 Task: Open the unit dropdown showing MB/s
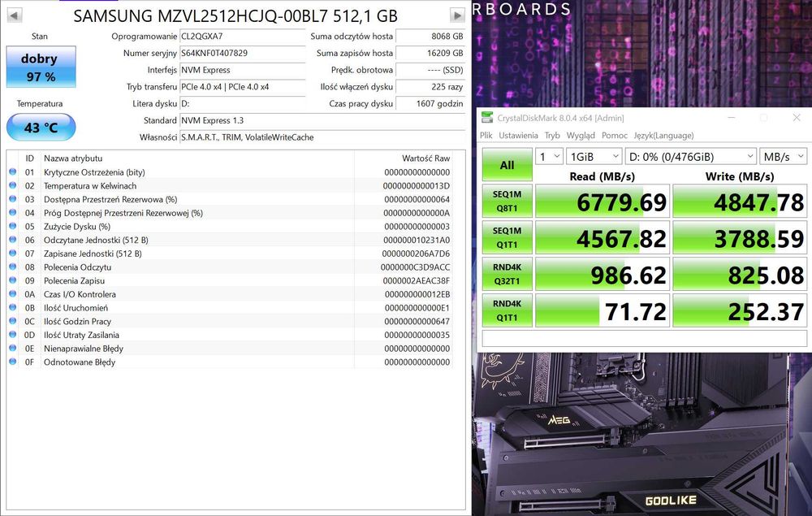[783, 157]
